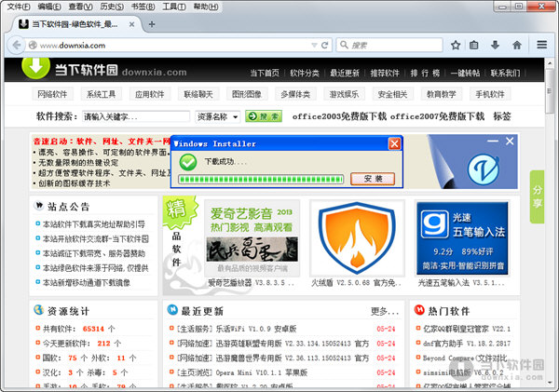Reload the page with refresh icon
This screenshot has height=392, width=559.
pos(325,46)
